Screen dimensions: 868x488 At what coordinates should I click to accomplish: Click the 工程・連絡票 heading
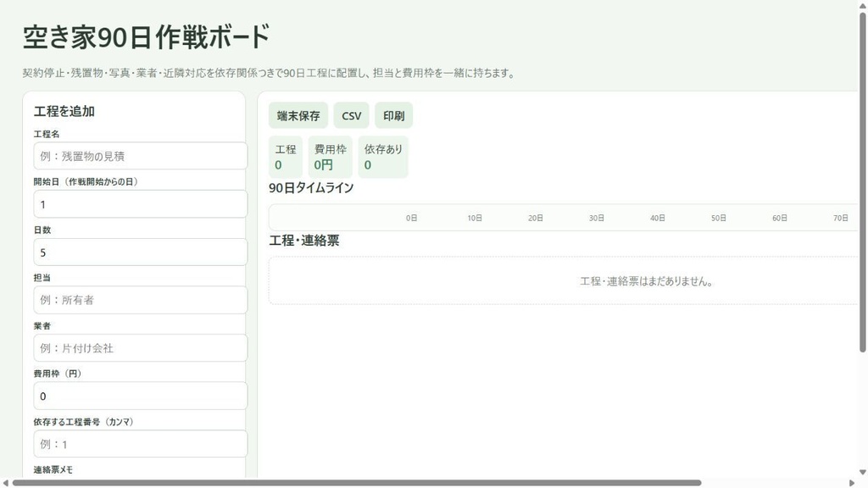[304, 241]
